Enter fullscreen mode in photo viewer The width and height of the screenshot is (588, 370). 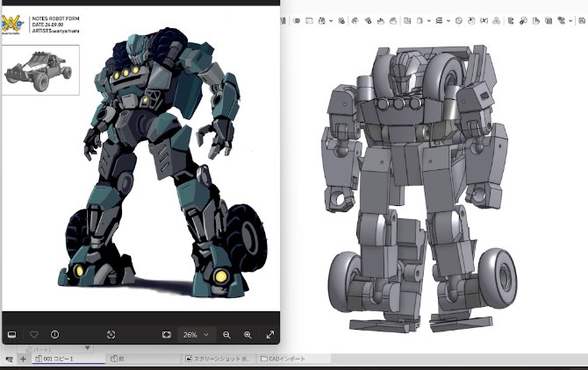pyautogui.click(x=270, y=334)
